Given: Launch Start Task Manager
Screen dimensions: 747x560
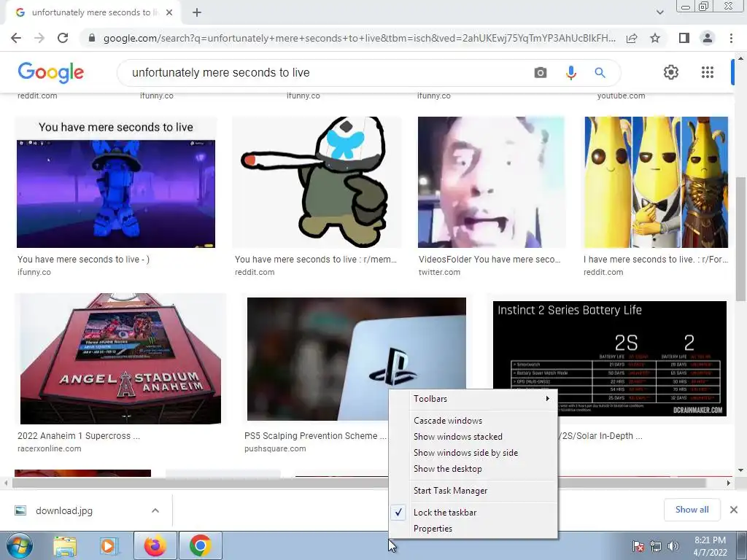Looking at the screenshot, I should point(473,491).
